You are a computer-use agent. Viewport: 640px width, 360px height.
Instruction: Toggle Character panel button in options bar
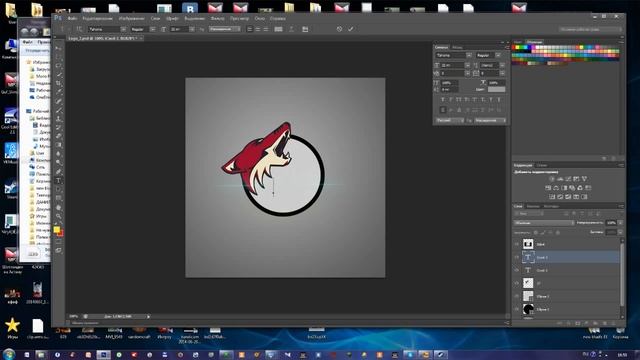(x=305, y=29)
